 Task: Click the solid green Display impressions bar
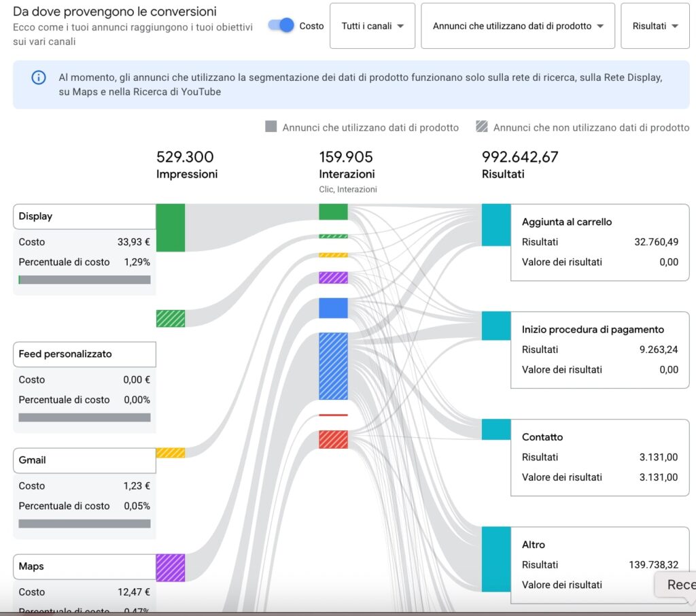pyautogui.click(x=170, y=228)
